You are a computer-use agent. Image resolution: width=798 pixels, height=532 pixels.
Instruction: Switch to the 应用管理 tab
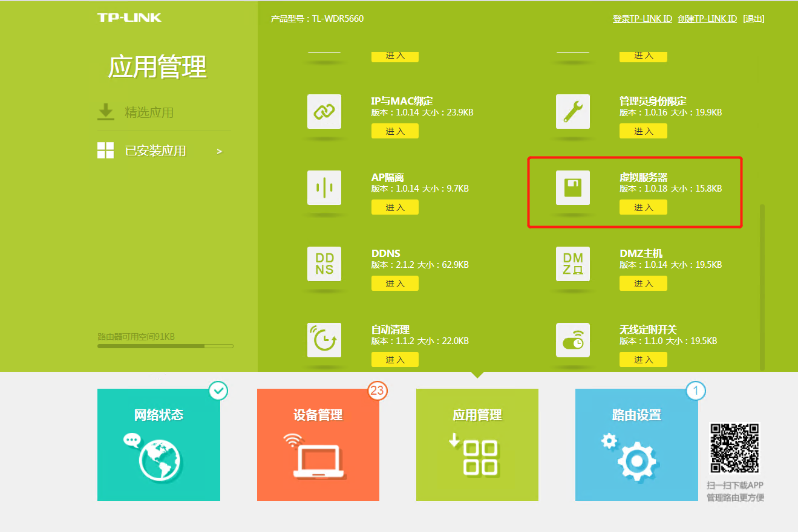pos(477,444)
